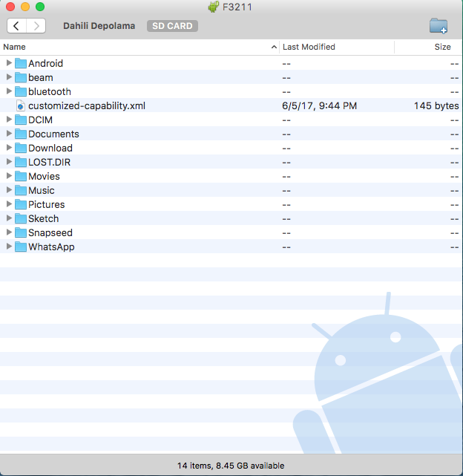Sort by the Size column header
Image resolution: width=463 pixels, height=476 pixels.
pos(442,47)
